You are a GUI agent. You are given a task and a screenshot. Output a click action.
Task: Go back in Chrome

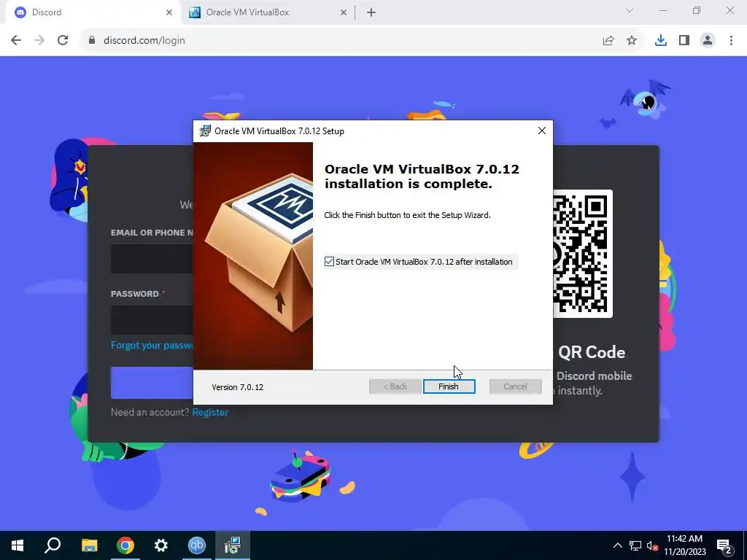[16, 40]
